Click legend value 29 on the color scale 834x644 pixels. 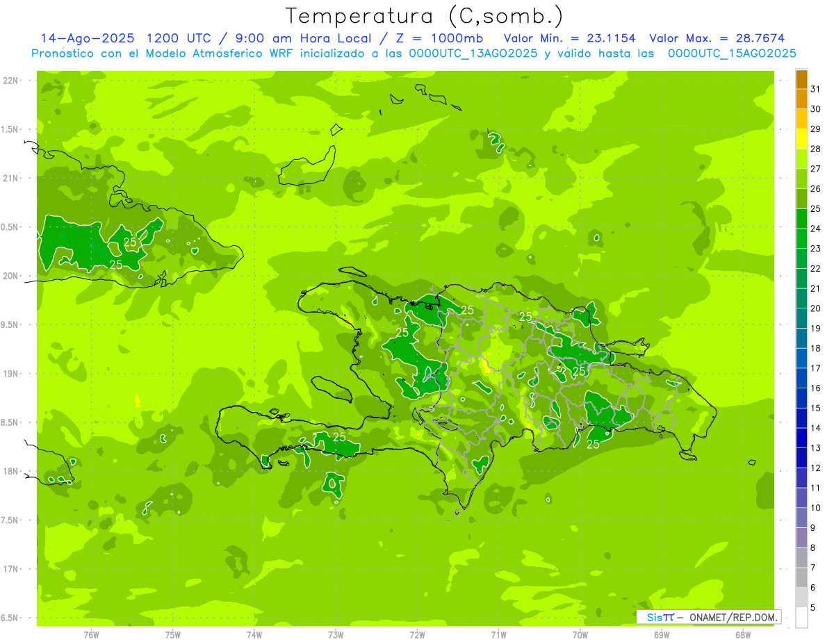pos(816,129)
